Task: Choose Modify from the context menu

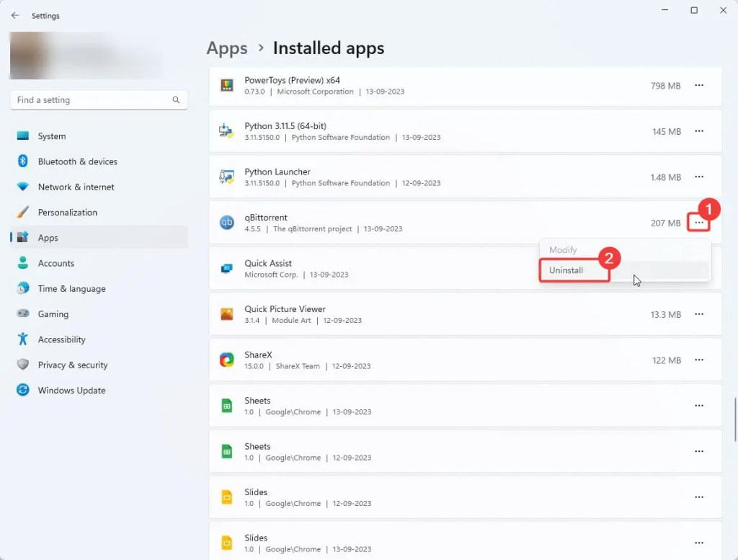Action: pyautogui.click(x=625, y=250)
